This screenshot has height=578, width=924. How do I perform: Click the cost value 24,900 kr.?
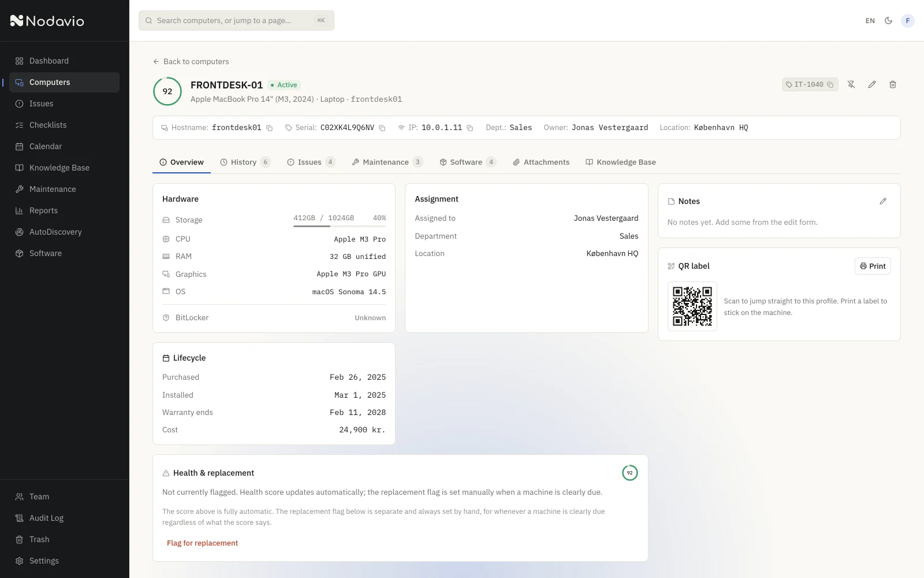click(362, 430)
